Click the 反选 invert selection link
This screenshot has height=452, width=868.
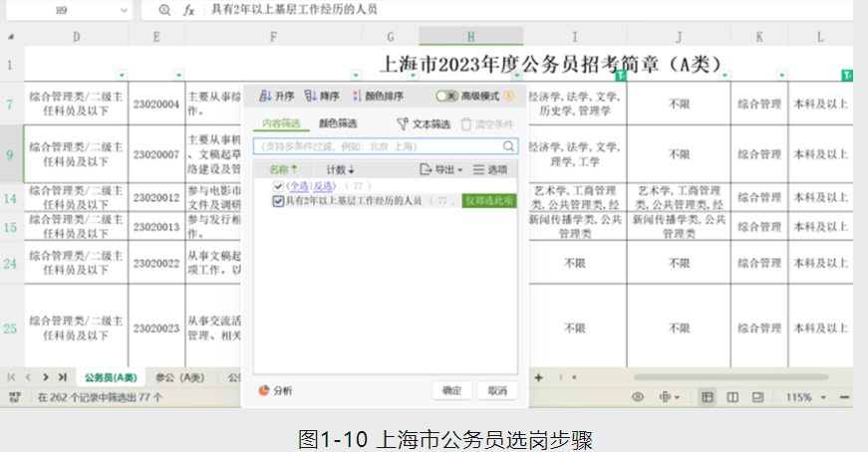pyautogui.click(x=323, y=186)
